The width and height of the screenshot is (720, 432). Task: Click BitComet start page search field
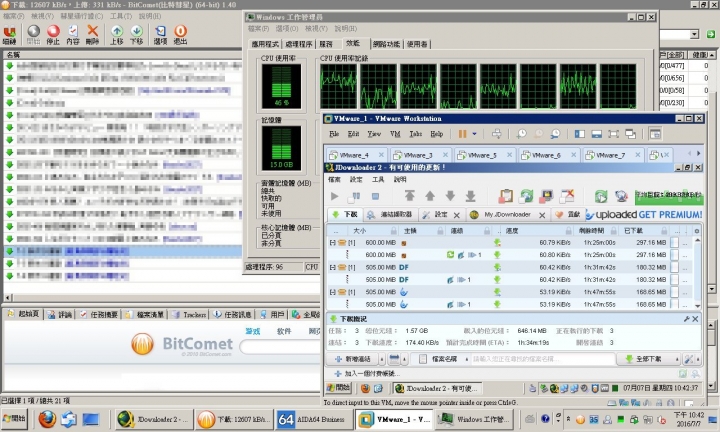click(280, 347)
